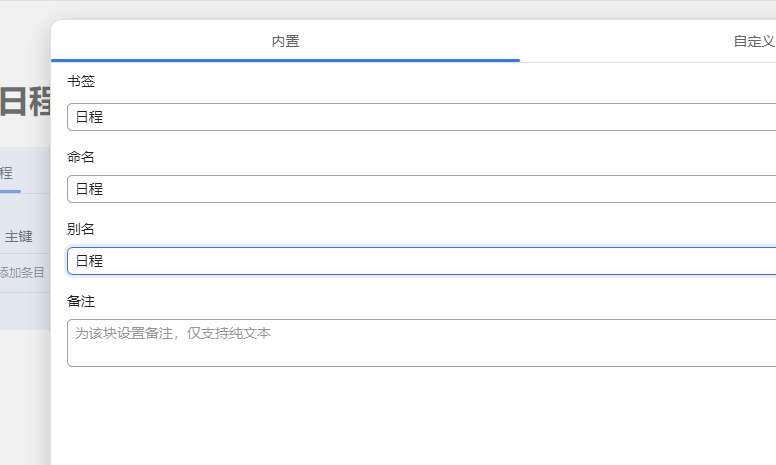This screenshot has height=465, width=776.
Task: Click the blue underline beneath 内置 tab
Action: [285, 60]
